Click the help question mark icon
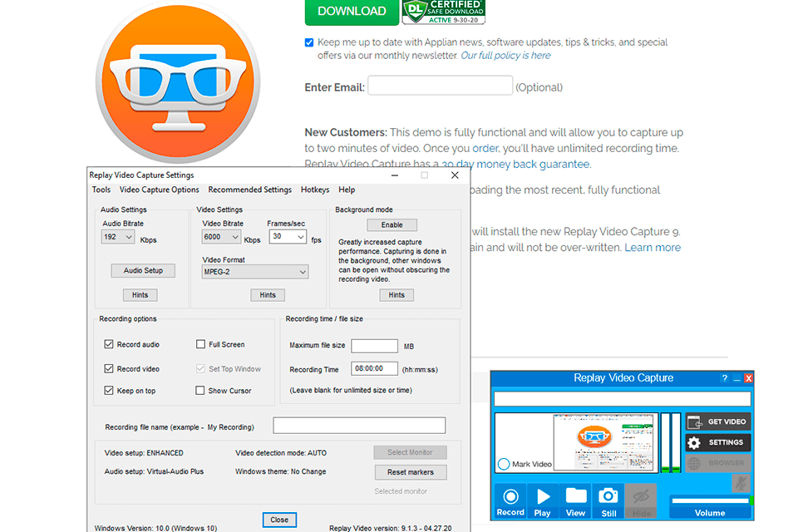Image resolution: width=798 pixels, height=532 pixels. pyautogui.click(x=724, y=378)
